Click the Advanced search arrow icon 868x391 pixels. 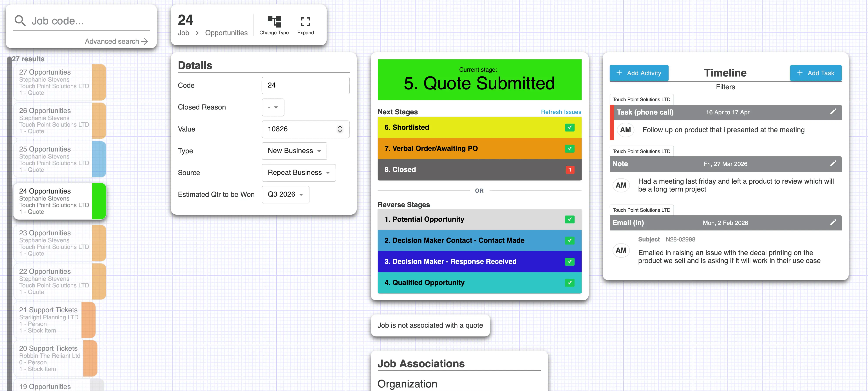pos(145,41)
